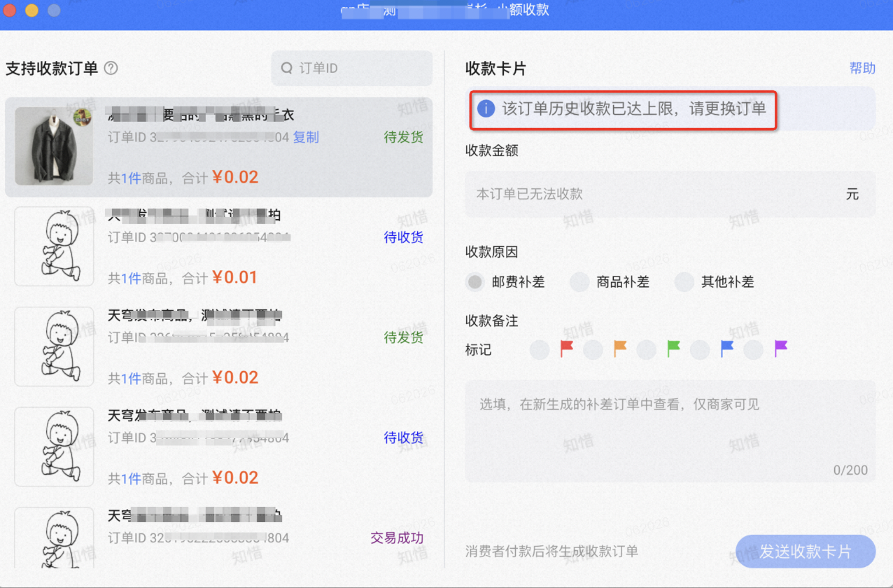Select the green flag marker

coord(673,348)
